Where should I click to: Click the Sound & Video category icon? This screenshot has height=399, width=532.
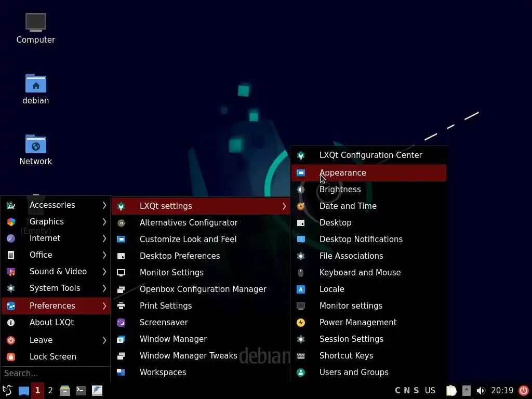click(x=11, y=272)
